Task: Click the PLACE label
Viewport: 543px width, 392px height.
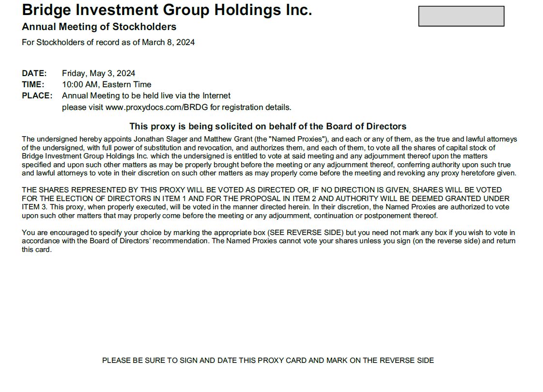Action: click(x=37, y=95)
